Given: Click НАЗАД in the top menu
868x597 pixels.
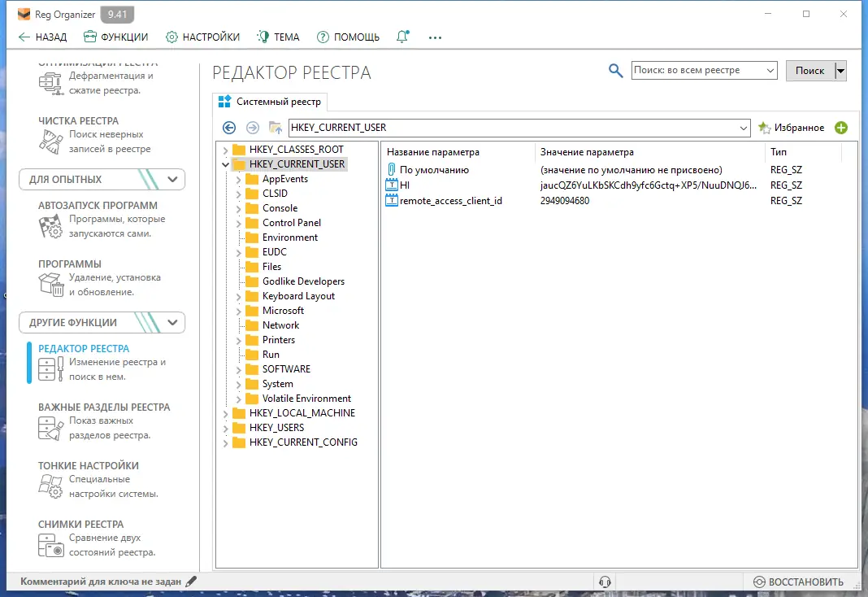Looking at the screenshot, I should coord(42,37).
